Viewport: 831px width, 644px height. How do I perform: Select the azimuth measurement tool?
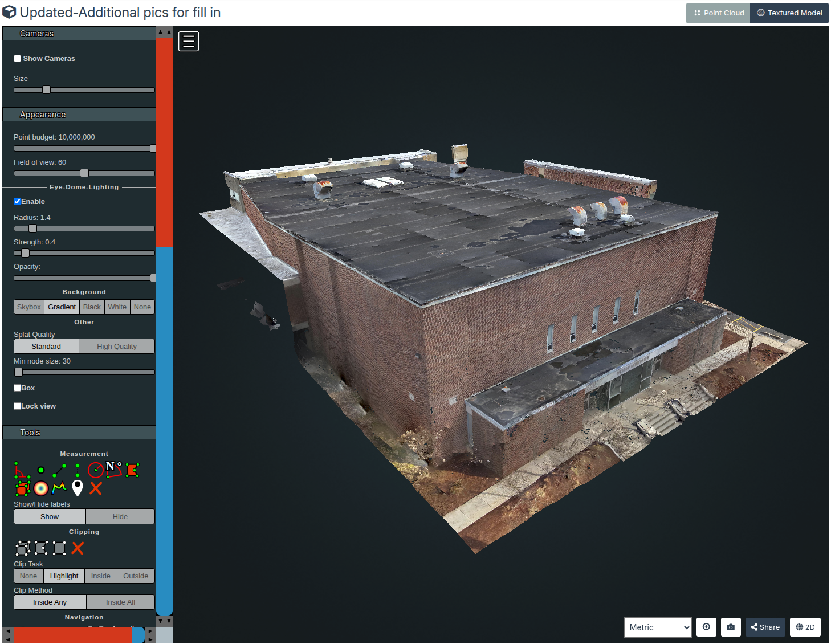(x=114, y=470)
